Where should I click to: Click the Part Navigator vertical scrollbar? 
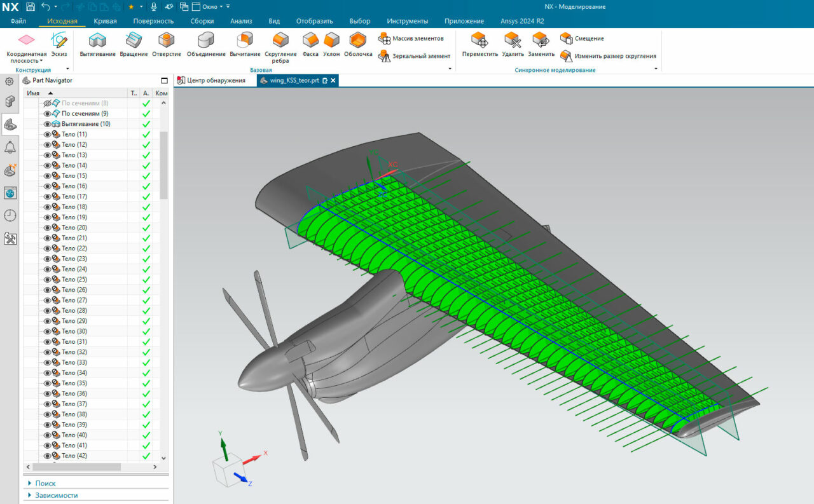point(163,165)
